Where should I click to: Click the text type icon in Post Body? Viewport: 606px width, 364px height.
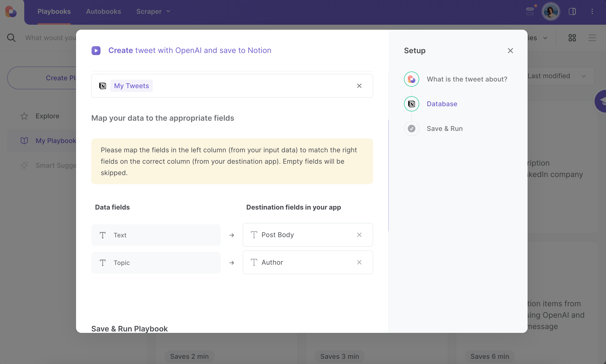coord(254,235)
